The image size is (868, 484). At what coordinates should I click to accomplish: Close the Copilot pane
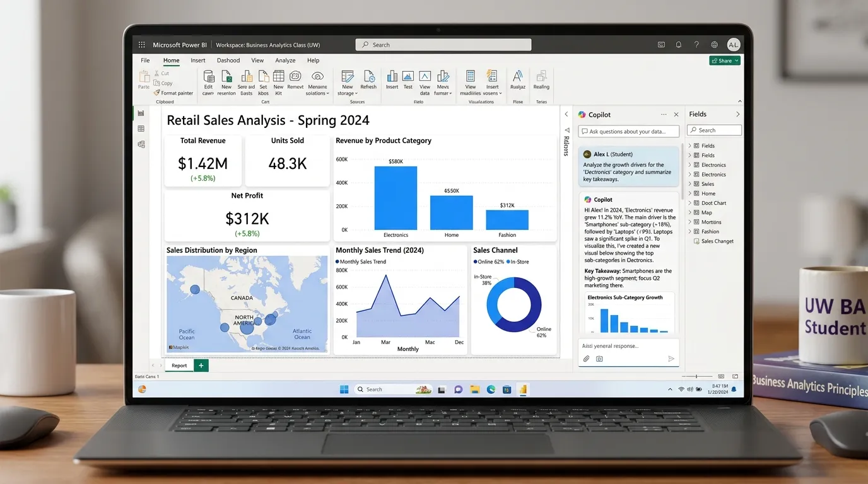point(676,115)
